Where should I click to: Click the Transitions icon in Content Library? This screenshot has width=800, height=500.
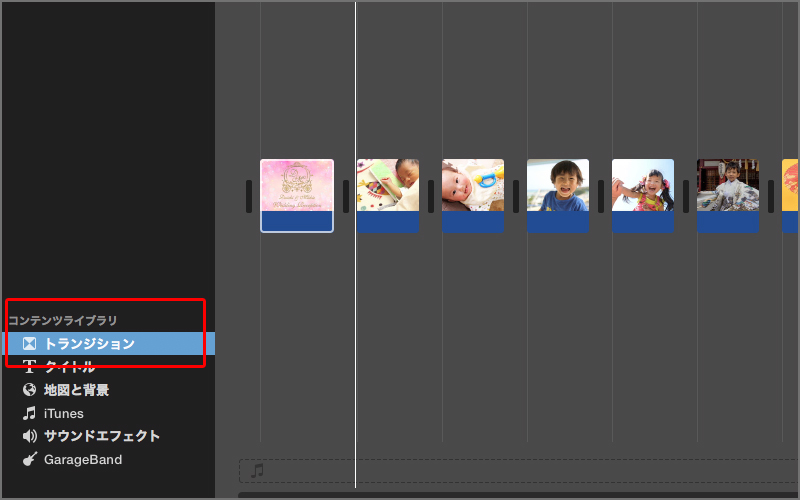[29, 344]
